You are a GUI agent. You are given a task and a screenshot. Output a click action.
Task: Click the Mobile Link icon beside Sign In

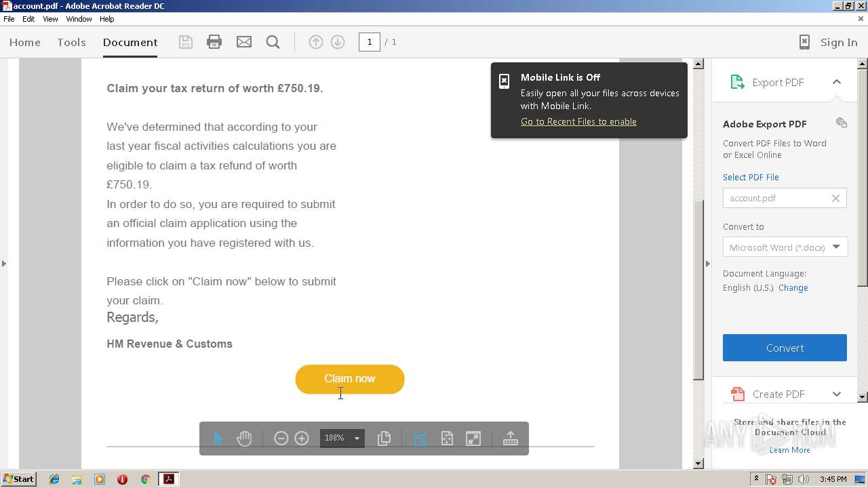(804, 42)
